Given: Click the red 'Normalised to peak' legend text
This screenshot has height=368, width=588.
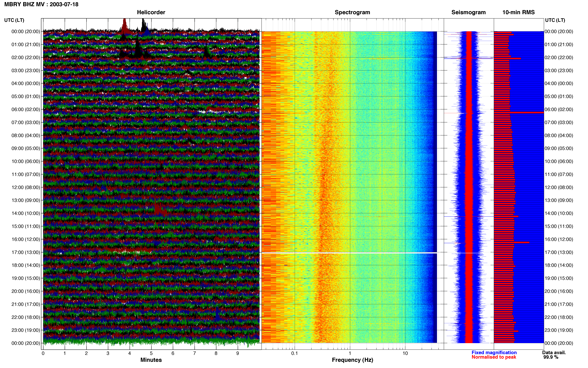Looking at the screenshot, I should tap(494, 357).
